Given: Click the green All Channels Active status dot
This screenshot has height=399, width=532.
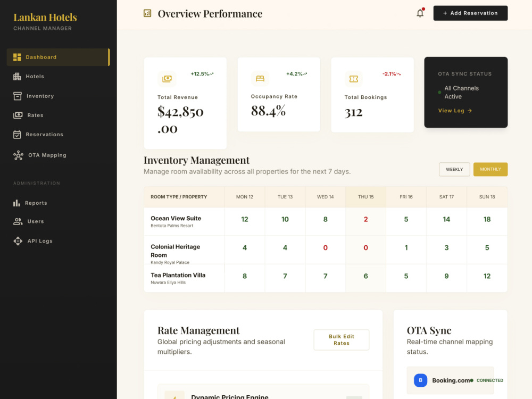Looking at the screenshot, I should coord(440,92).
